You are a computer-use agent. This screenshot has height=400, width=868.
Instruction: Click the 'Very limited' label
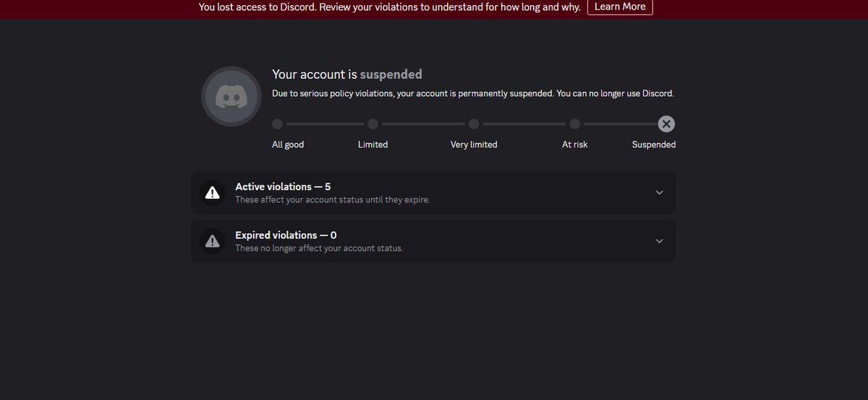[474, 145]
